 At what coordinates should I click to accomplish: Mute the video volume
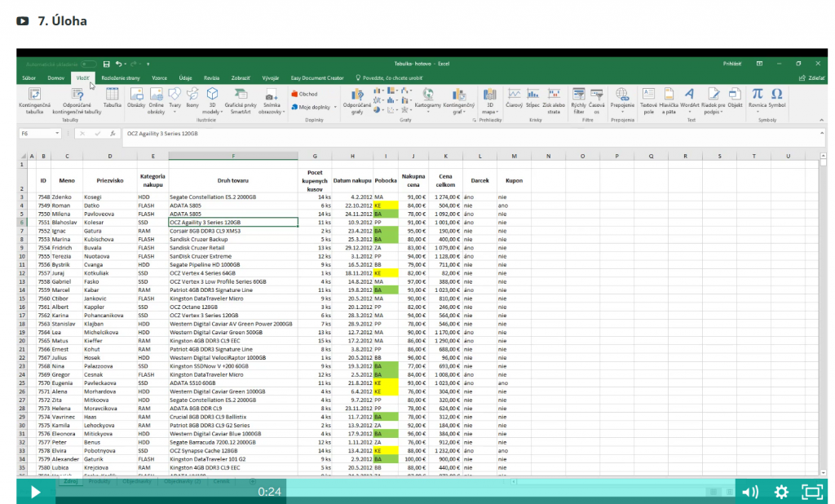750,492
